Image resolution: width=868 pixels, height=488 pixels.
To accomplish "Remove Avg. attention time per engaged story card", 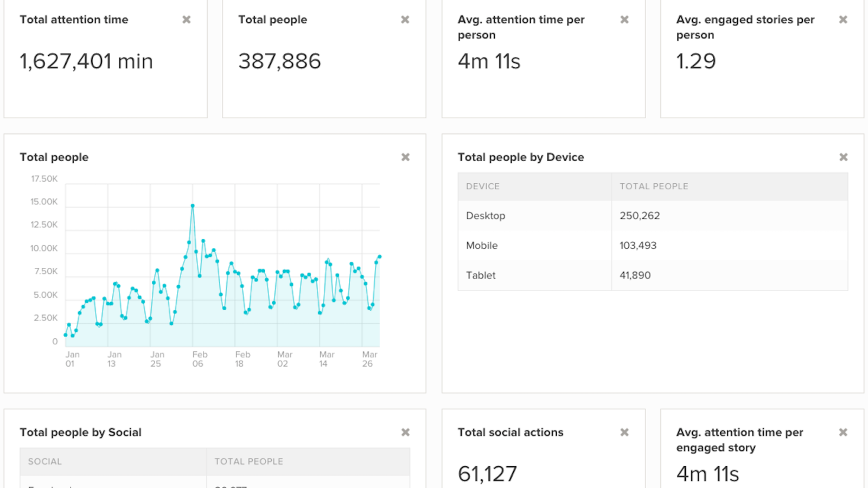I will (x=843, y=432).
